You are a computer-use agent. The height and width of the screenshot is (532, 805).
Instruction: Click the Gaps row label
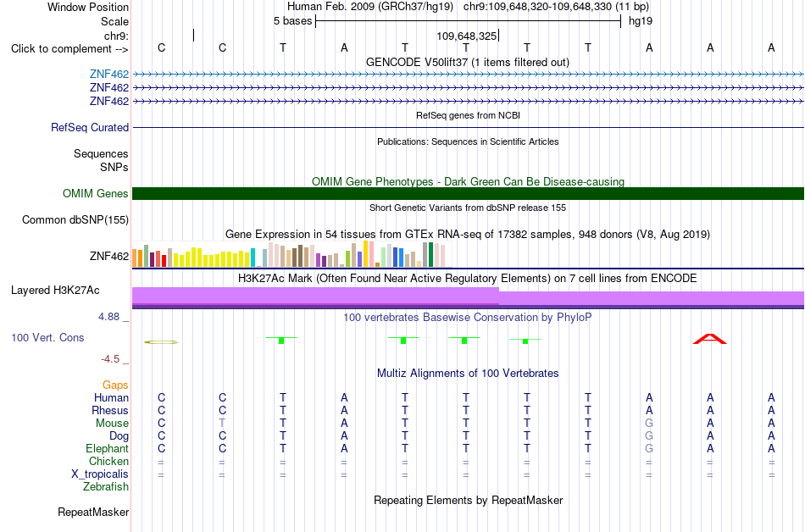(x=115, y=385)
